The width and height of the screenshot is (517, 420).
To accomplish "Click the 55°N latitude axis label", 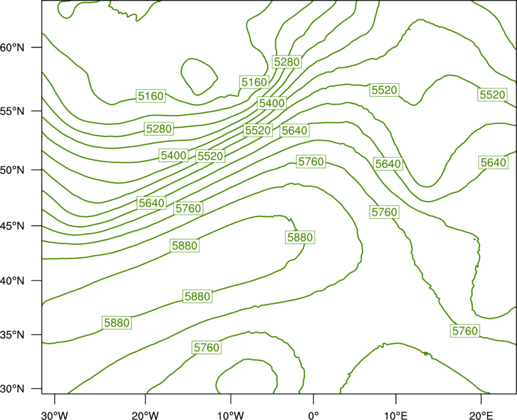I will [12, 111].
